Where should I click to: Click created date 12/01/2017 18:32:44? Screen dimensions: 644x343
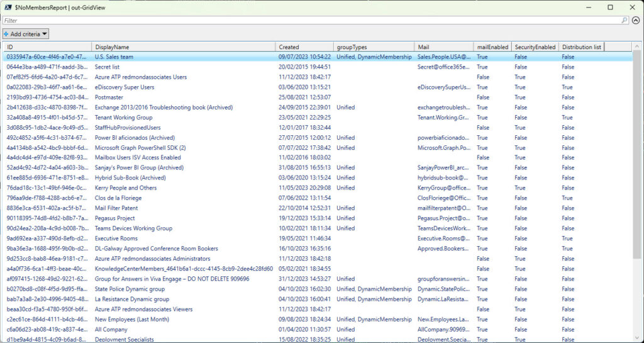[x=305, y=127]
